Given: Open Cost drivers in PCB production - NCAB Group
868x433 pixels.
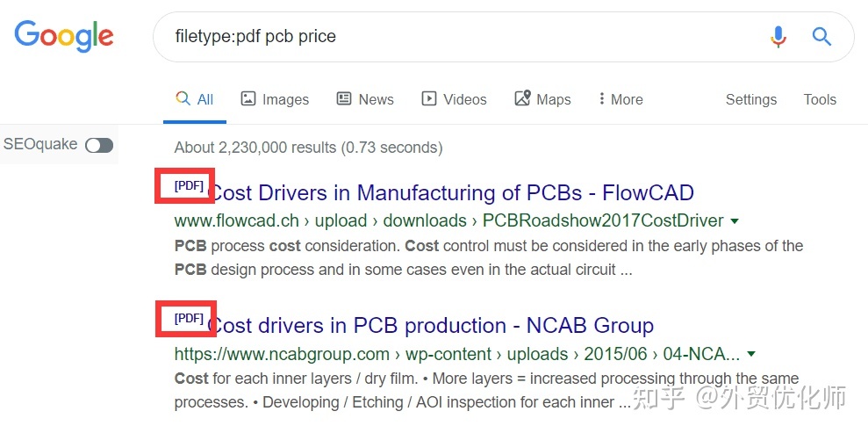Looking at the screenshot, I should pyautogui.click(x=432, y=326).
